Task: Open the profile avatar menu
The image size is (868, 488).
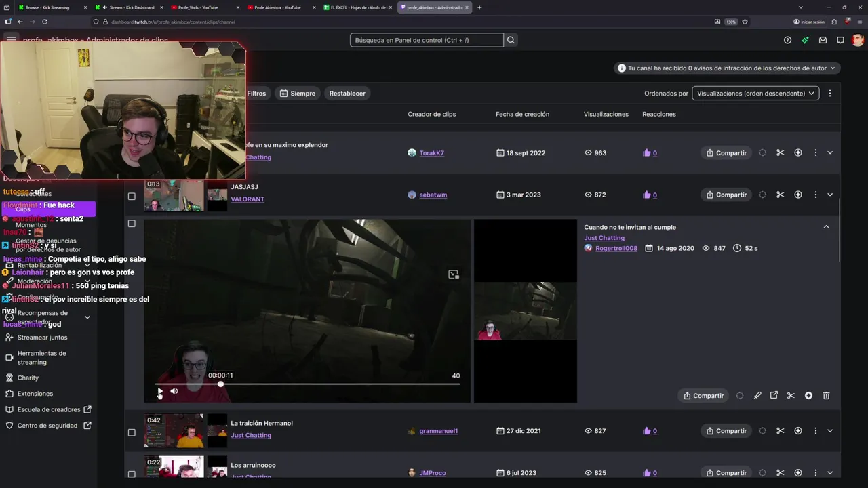Action: (x=858, y=40)
